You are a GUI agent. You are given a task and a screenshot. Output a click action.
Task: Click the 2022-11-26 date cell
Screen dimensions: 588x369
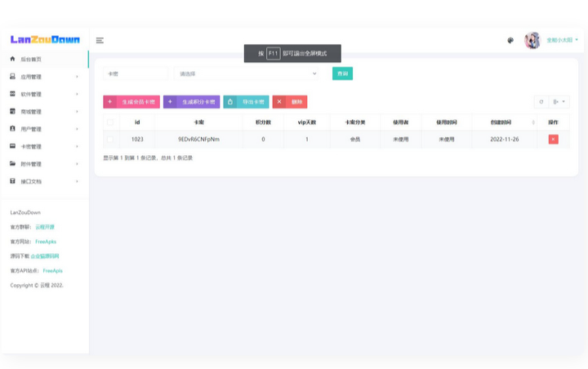[x=505, y=139]
